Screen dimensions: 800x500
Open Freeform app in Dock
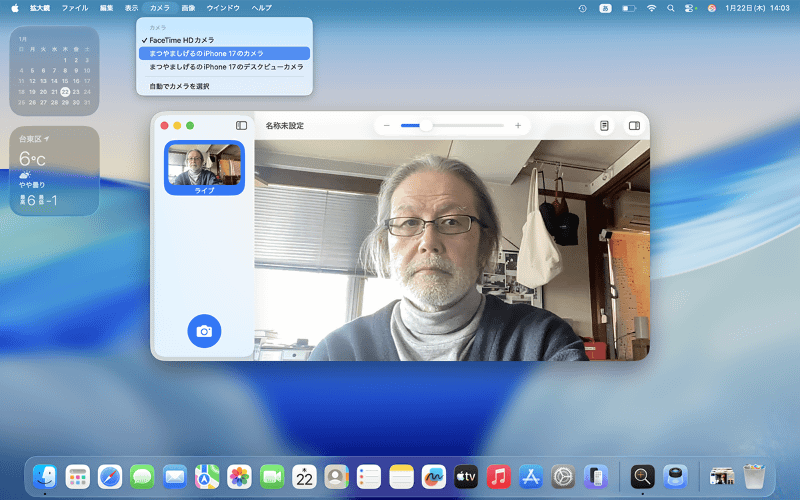pos(434,477)
